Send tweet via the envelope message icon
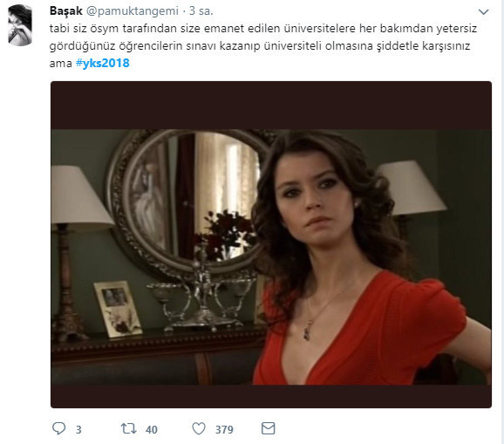 coord(268,428)
